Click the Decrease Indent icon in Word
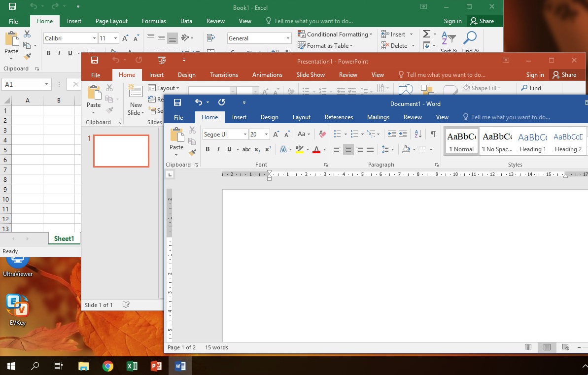This screenshot has width=588, height=375. pyautogui.click(x=391, y=134)
